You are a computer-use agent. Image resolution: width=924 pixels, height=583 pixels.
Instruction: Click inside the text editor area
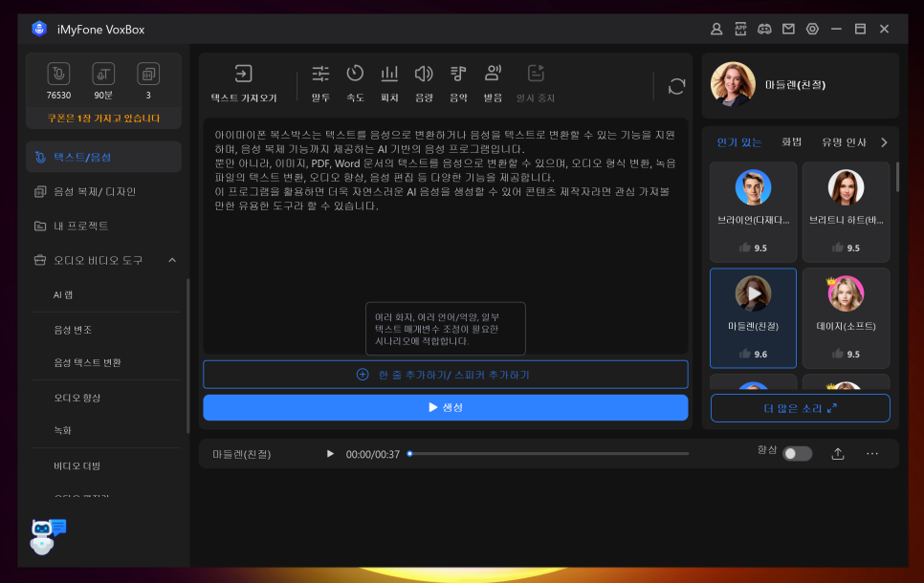(446, 235)
